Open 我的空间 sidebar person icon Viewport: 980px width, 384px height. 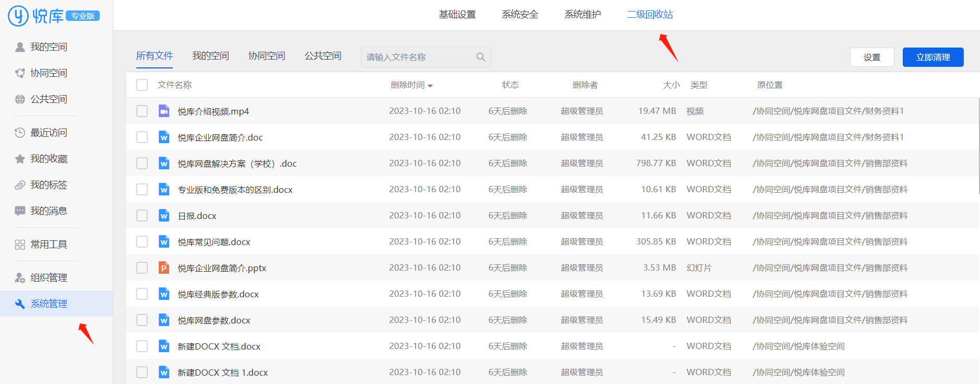(x=20, y=47)
